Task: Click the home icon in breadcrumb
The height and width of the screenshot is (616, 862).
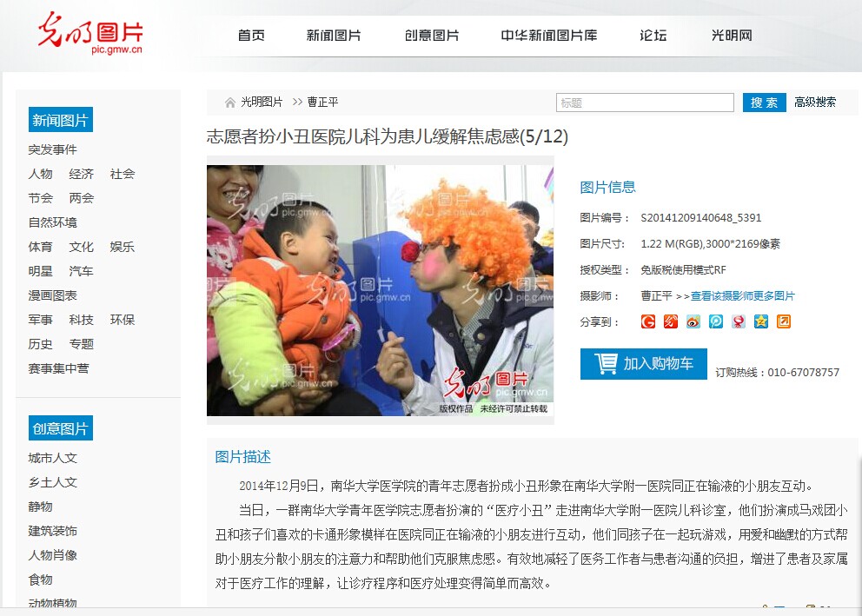Action: [229, 103]
